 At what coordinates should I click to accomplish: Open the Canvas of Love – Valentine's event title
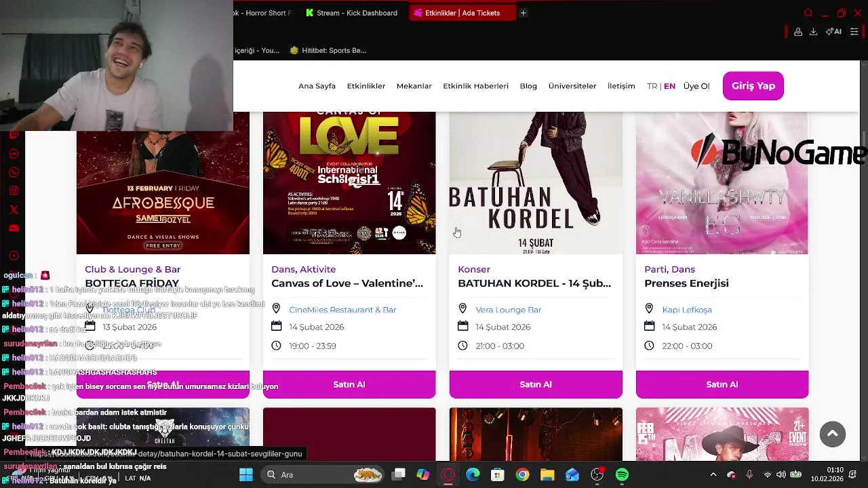347,283
